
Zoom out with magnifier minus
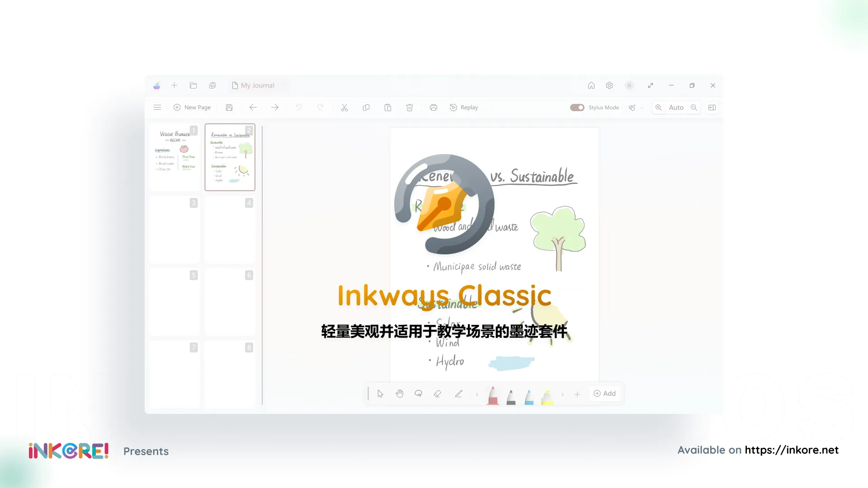click(x=694, y=108)
